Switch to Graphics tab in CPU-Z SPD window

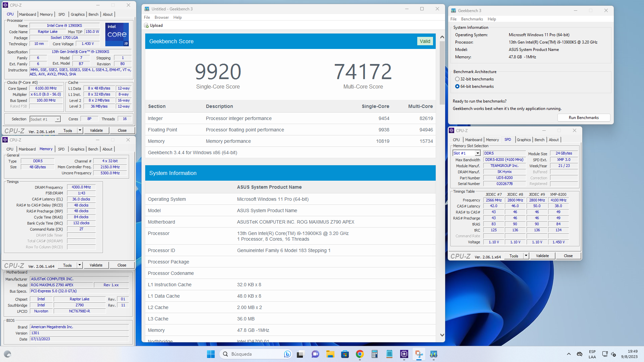524,140
